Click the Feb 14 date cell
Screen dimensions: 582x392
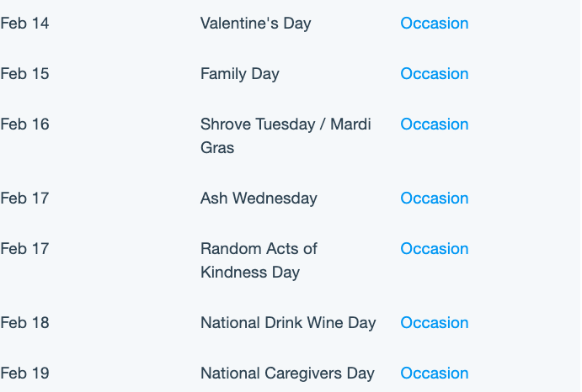[x=25, y=24]
